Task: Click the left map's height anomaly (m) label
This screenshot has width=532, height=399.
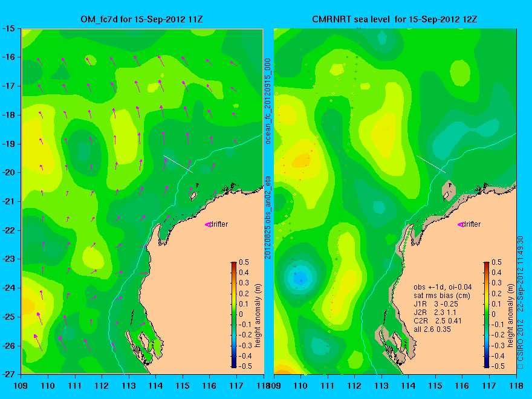Action: (258, 315)
